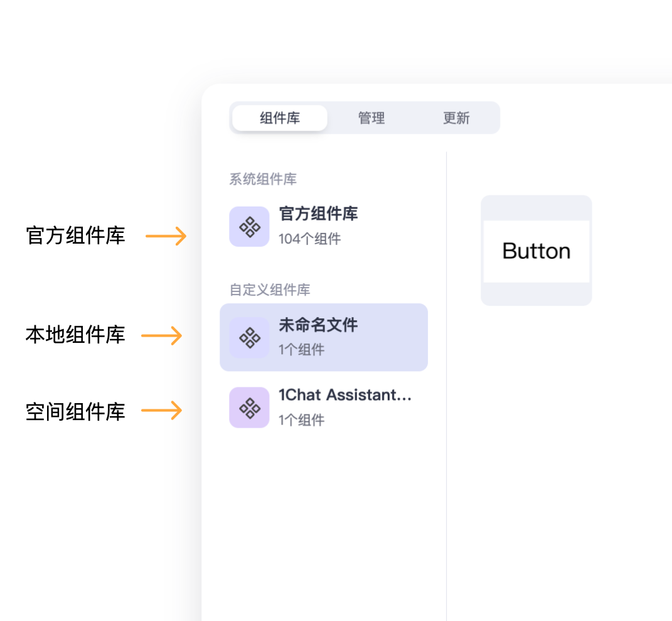
Task: Click the 104个组件 count text
Action: pos(310,239)
